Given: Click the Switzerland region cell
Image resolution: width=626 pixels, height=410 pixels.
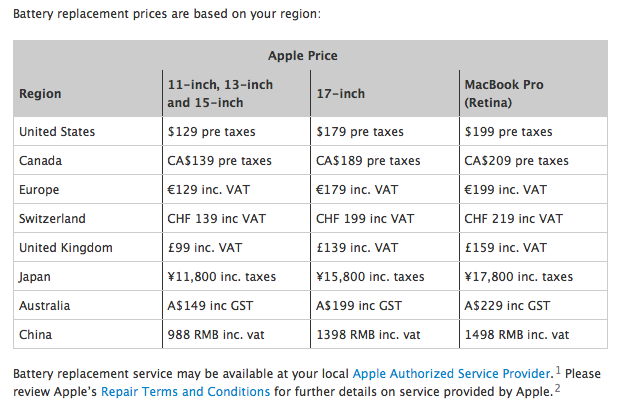Looking at the screenshot, I should point(52,219).
